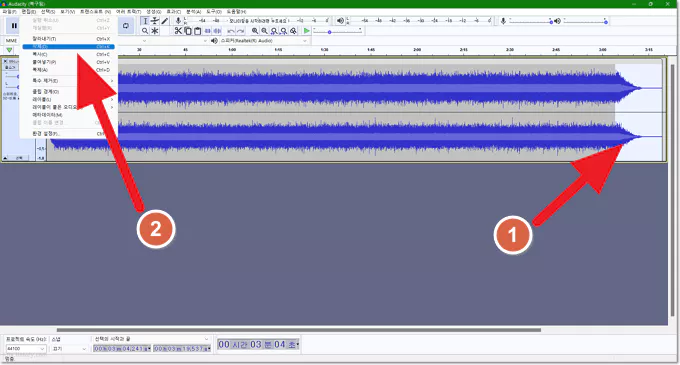Click selection start time 03m04.241s field
The image size is (680, 365).
pyautogui.click(x=122, y=349)
